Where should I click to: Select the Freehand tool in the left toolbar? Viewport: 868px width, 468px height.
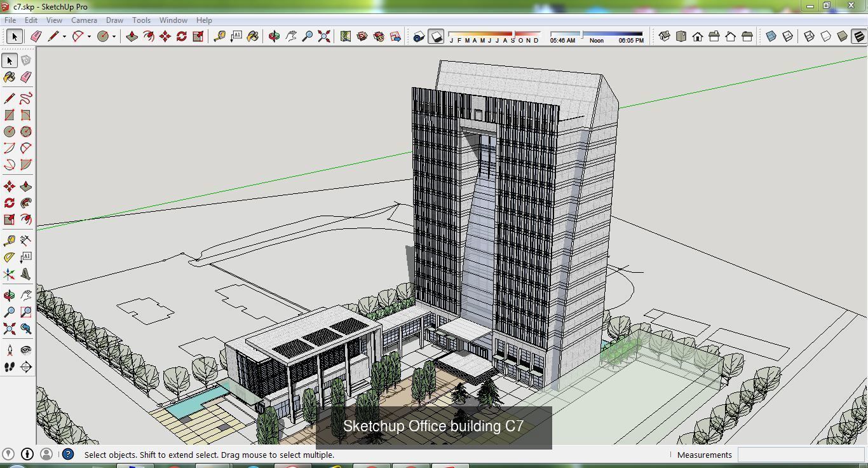26,99
